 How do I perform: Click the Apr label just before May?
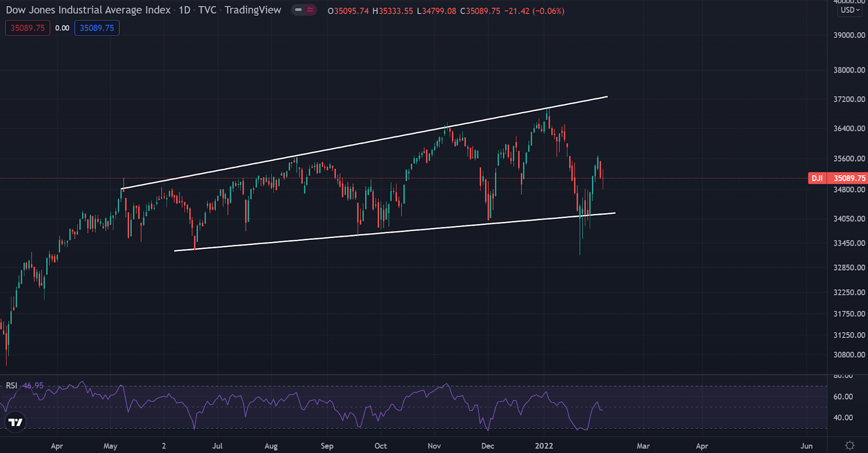click(x=57, y=446)
